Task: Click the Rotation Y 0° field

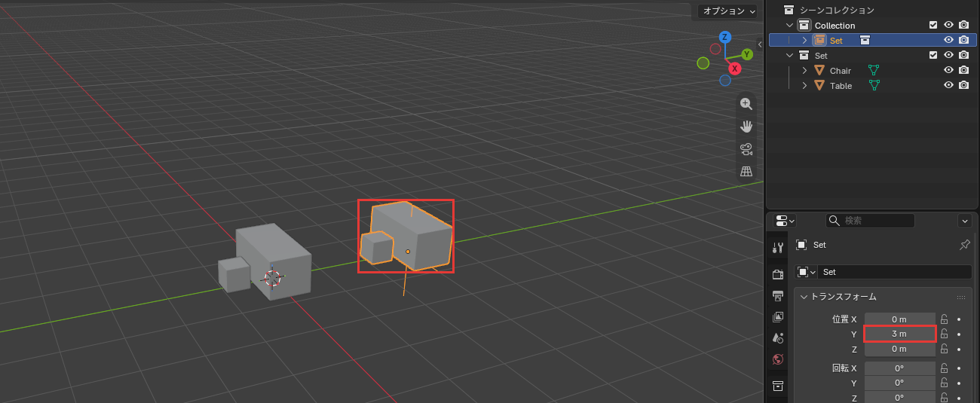Action: point(899,383)
